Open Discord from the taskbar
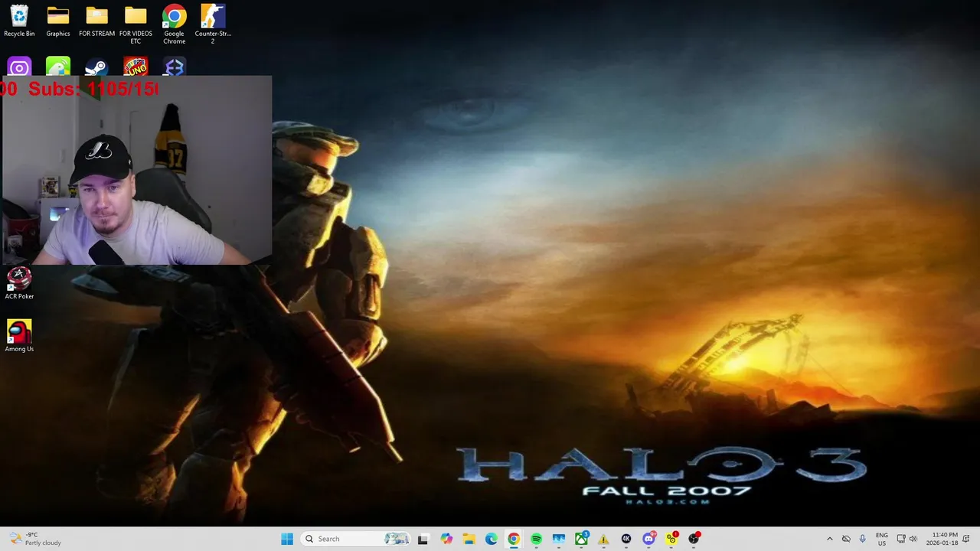This screenshot has width=980, height=551. pos(648,539)
